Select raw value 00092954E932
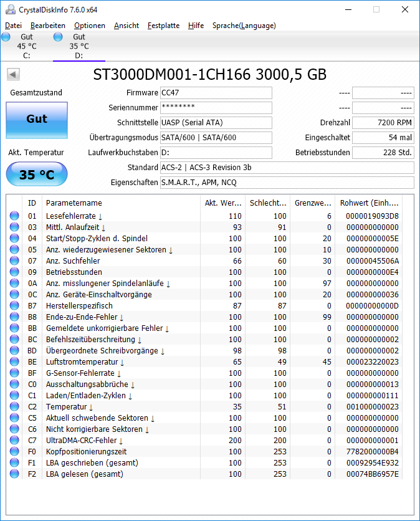The image size is (420, 521). click(373, 463)
